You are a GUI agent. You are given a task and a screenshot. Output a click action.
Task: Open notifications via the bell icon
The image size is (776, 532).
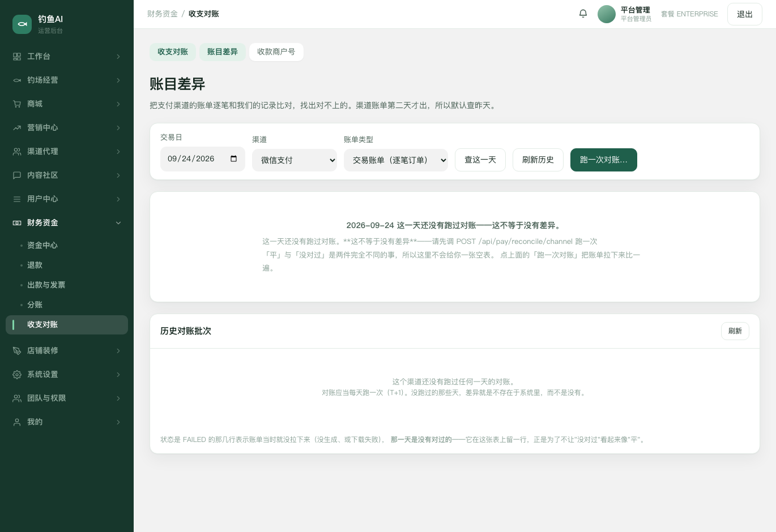tap(583, 14)
